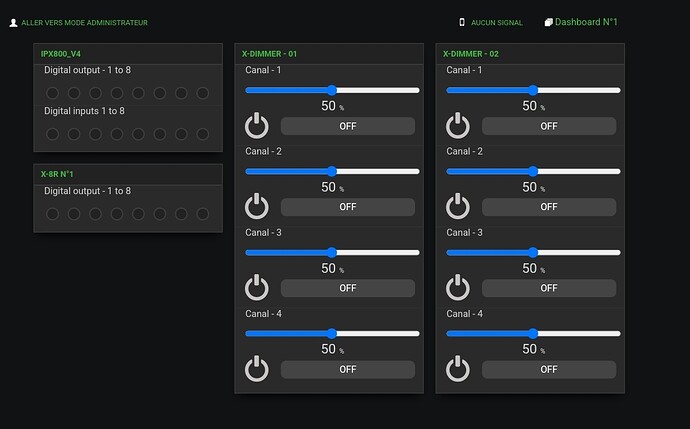The height and width of the screenshot is (429, 690).
Task: Click the X-DIMMER - 01 widget title
Action: point(269,54)
